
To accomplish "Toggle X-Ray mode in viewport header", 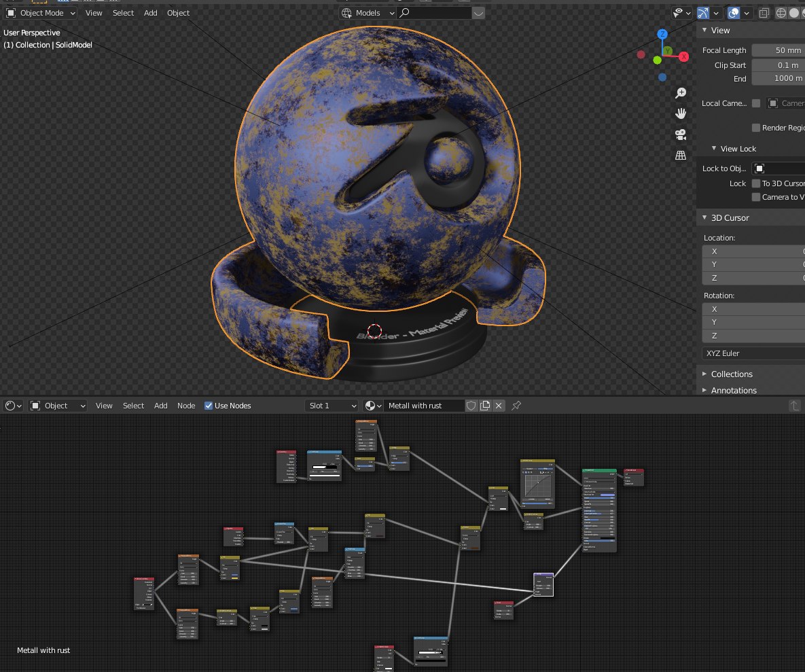I will pyautogui.click(x=764, y=13).
